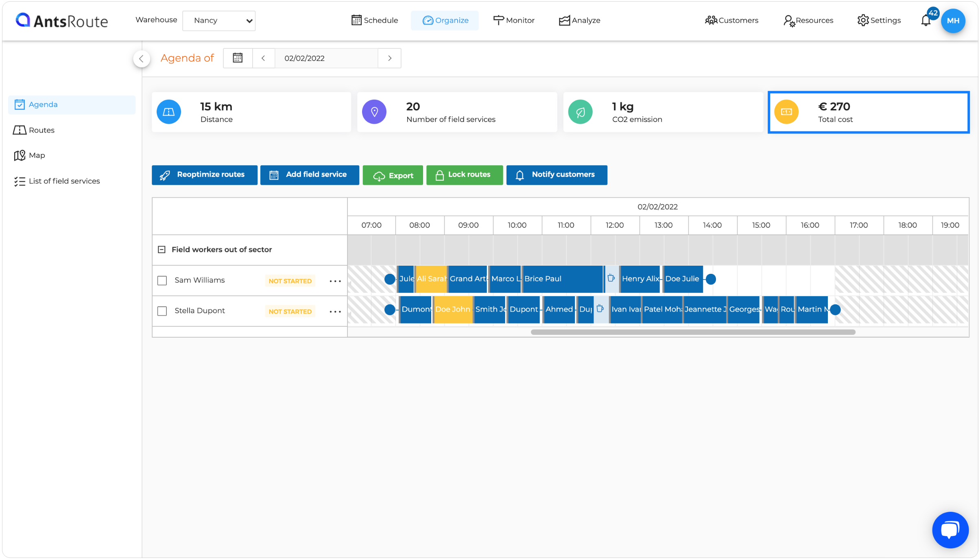The image size is (980, 559).
Task: Click Stella Dupont coffee break icon
Action: 600,309
